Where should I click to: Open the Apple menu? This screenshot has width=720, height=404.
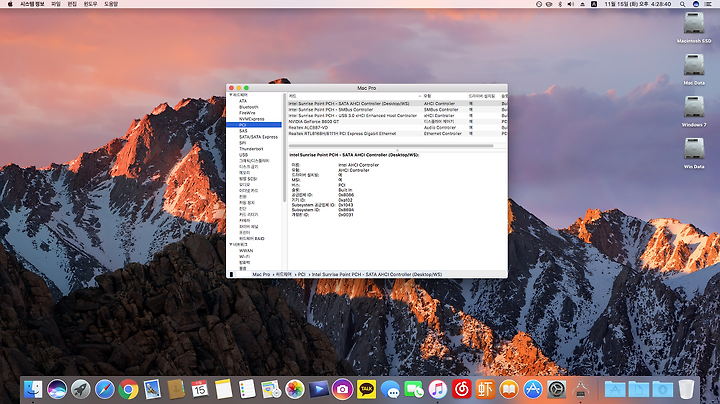tap(10, 4)
